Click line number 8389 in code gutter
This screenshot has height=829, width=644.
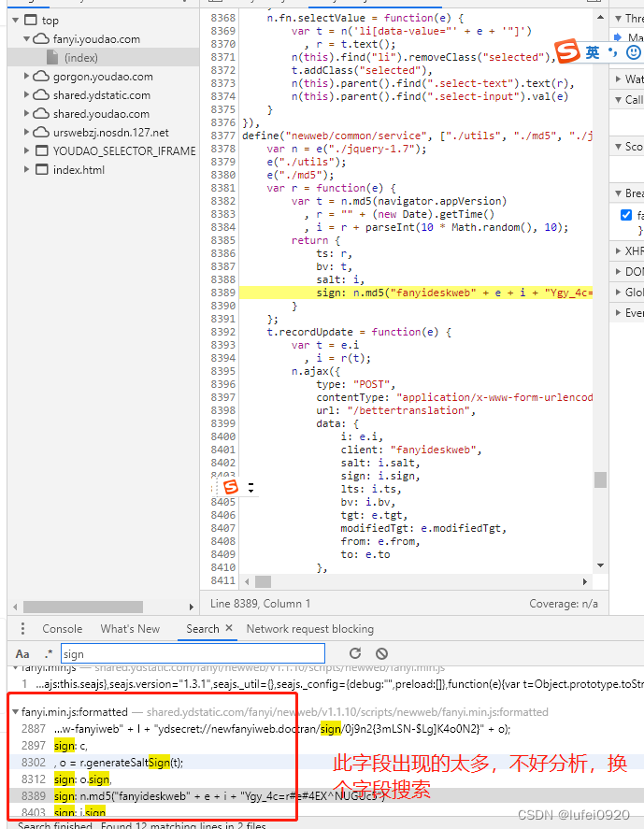(x=222, y=293)
